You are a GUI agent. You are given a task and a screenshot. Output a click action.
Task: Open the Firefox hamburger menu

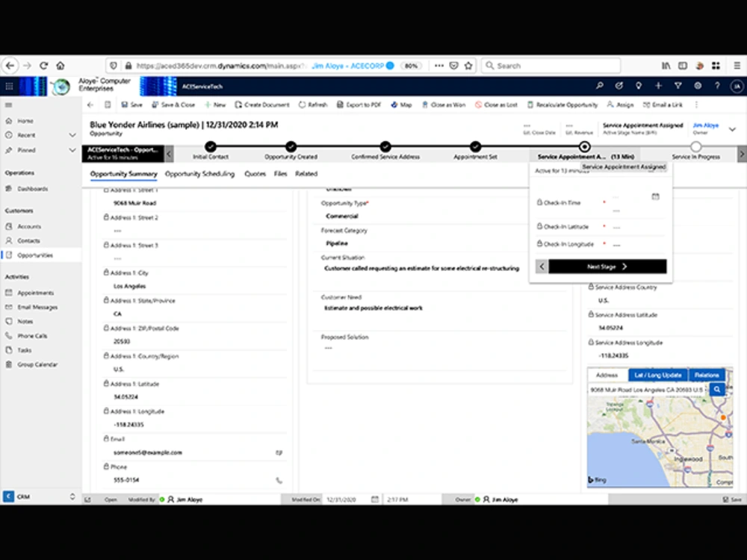(737, 66)
